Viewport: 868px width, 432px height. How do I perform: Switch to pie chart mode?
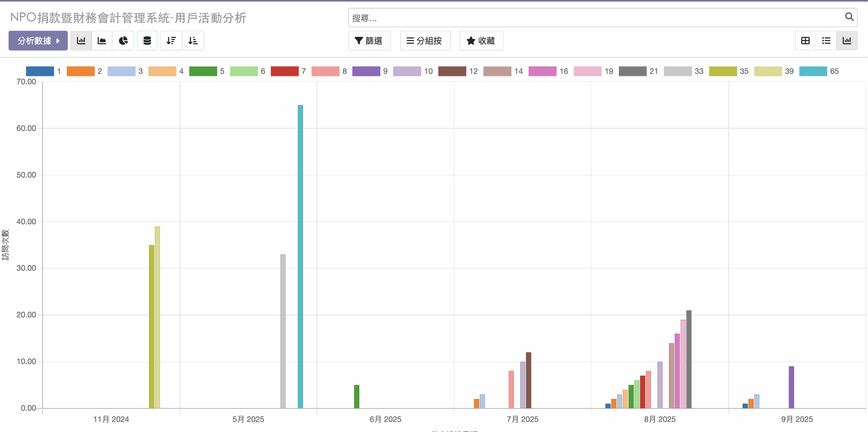tap(123, 41)
